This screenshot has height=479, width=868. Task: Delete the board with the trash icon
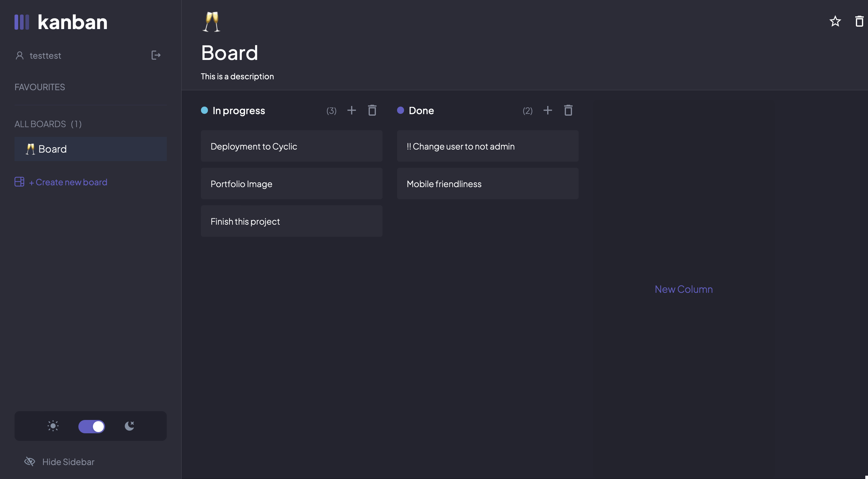tap(859, 21)
